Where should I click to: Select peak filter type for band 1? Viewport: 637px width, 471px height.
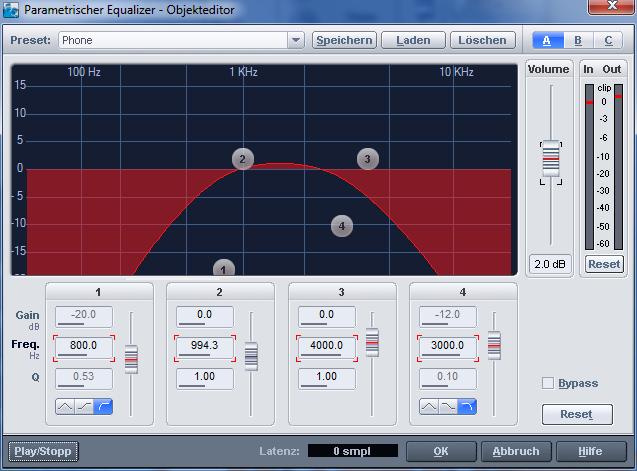click(x=65, y=406)
